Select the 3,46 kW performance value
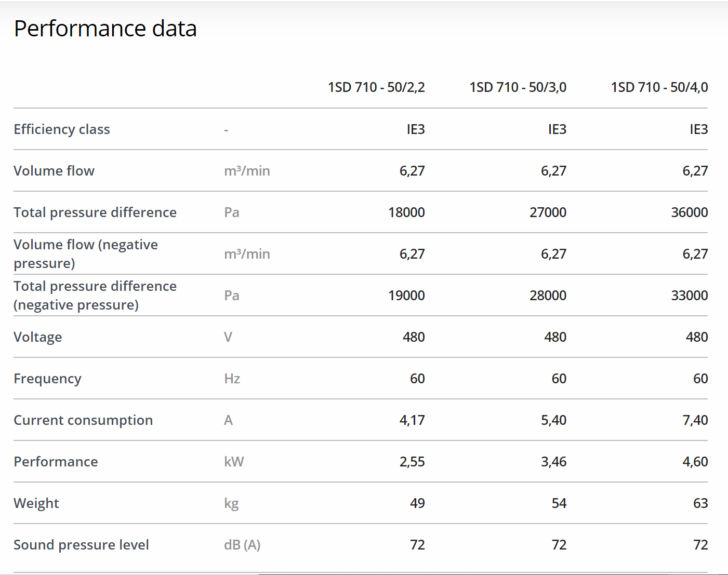728x575 pixels. [x=553, y=462]
